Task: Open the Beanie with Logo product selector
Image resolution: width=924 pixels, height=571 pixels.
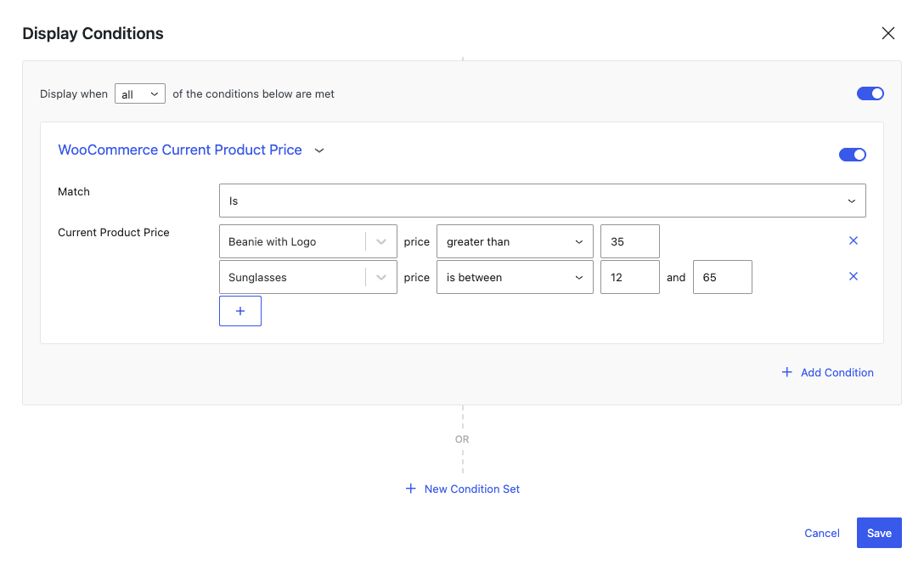Action: [x=307, y=241]
